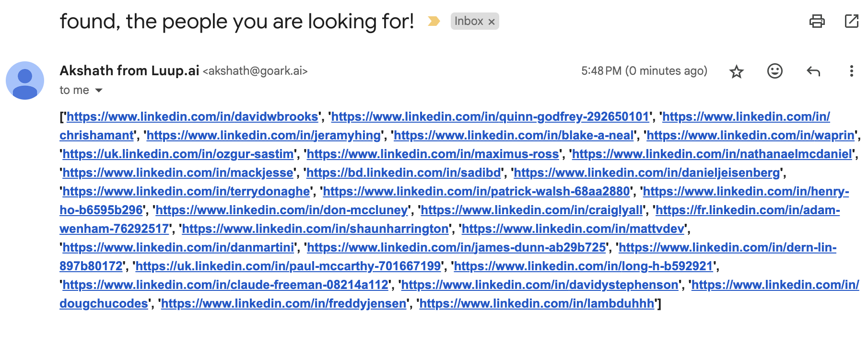Screen dimensions: 868x345
Task: Expand the "to me" recipient details
Action: tap(99, 90)
